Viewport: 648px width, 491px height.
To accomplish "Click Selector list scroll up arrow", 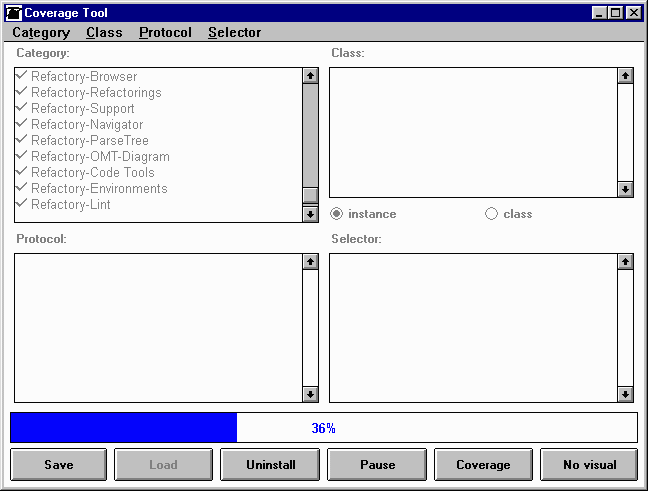I will 625,262.
